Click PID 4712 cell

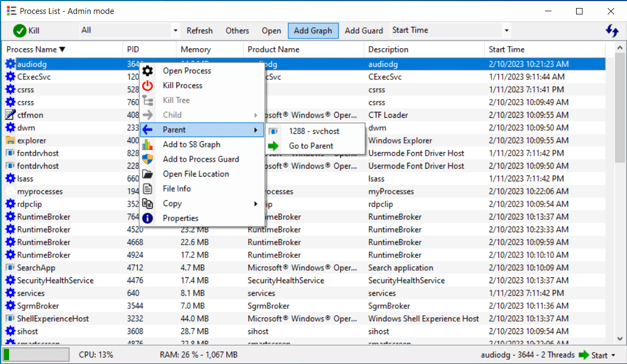[135, 268]
